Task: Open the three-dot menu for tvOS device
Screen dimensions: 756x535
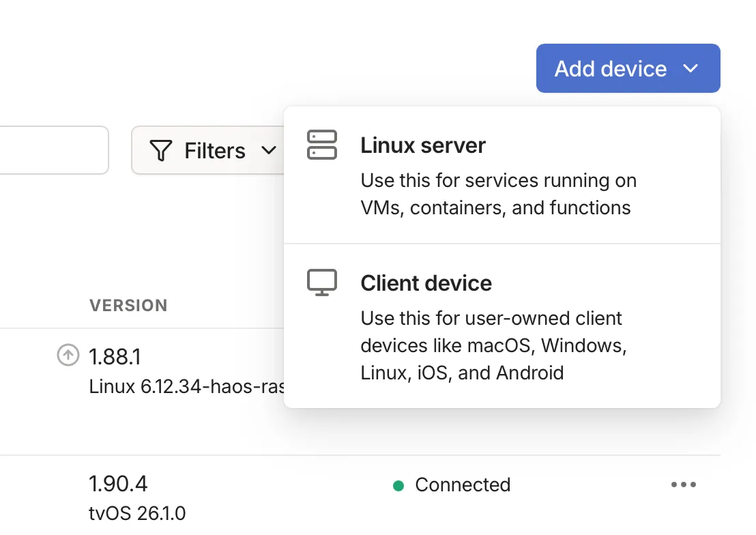Action: tap(683, 485)
